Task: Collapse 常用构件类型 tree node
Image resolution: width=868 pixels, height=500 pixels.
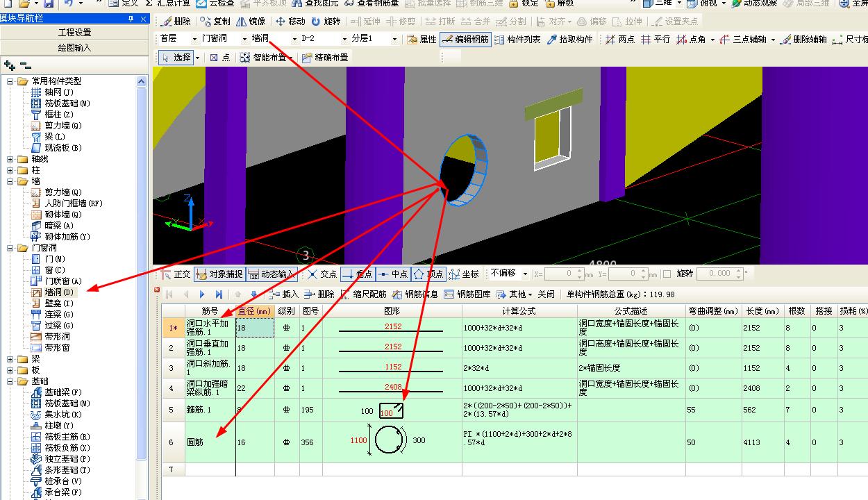Action: [10, 81]
